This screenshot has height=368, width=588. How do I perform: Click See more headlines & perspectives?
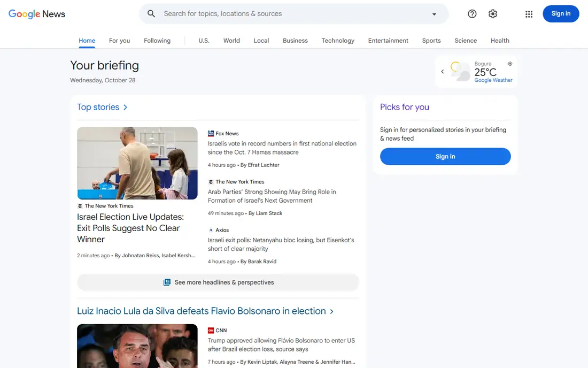pyautogui.click(x=218, y=282)
